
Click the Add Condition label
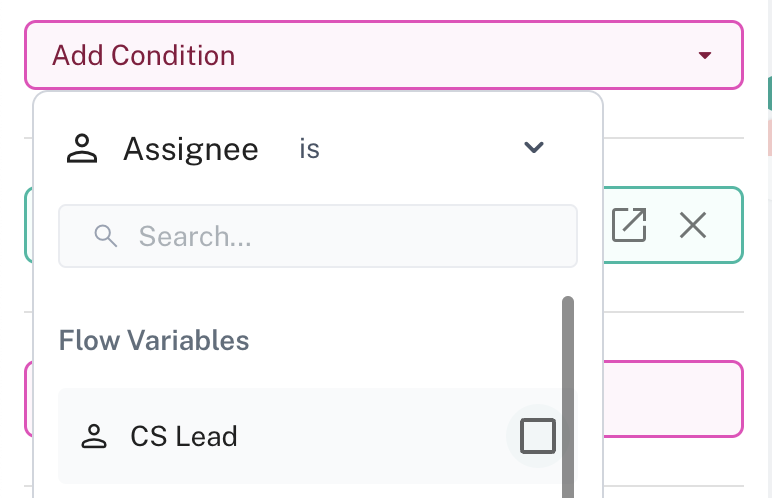(144, 55)
